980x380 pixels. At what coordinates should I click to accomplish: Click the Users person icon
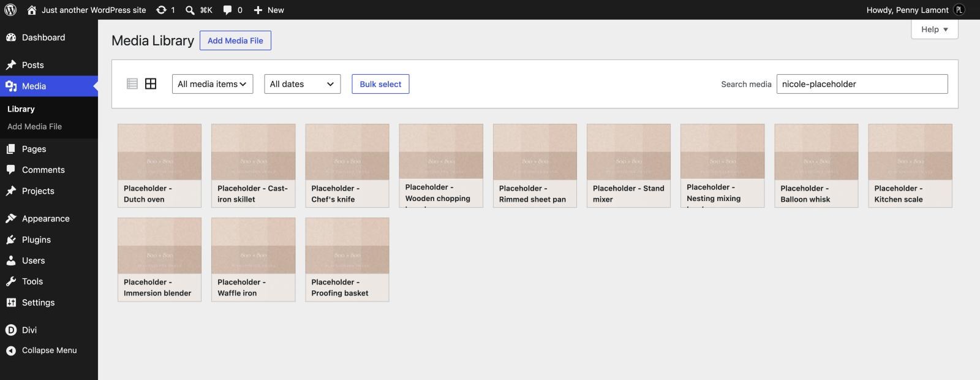click(11, 260)
